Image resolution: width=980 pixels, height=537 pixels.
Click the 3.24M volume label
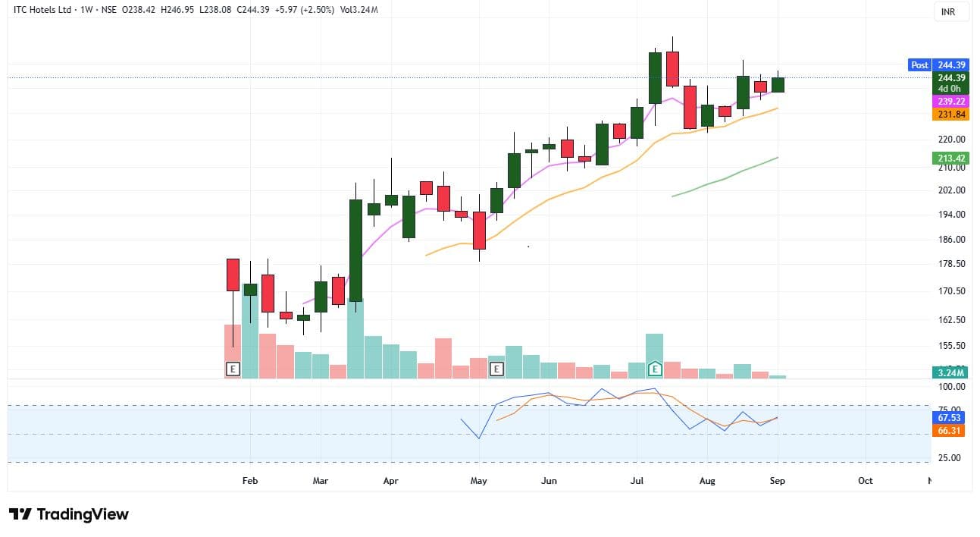(950, 372)
